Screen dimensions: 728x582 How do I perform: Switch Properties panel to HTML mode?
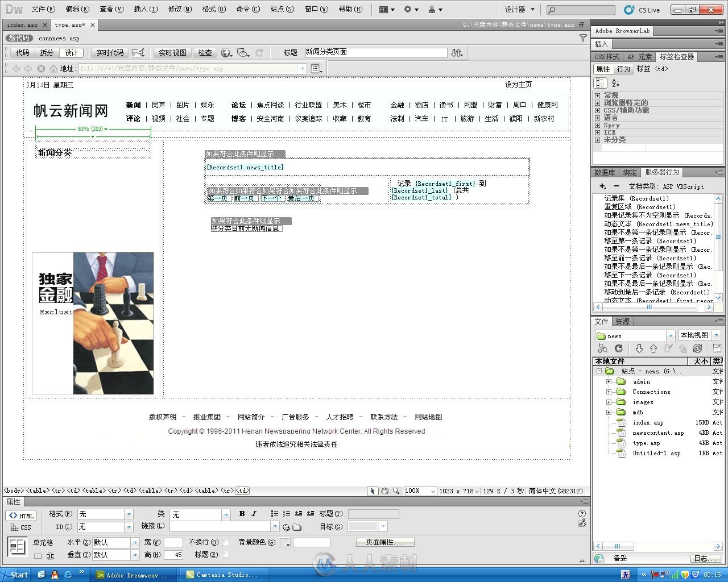(21, 516)
